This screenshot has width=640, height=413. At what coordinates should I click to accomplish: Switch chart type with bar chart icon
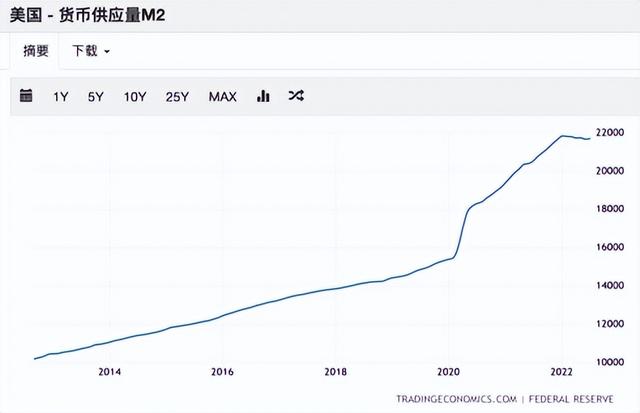point(263,96)
